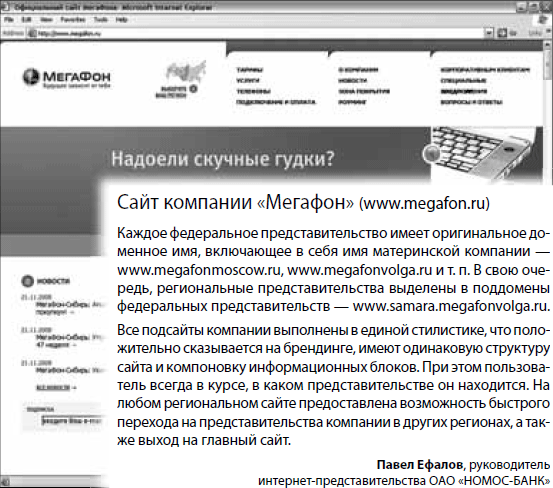Open the View menu
The image size is (553, 488).
click(46, 20)
